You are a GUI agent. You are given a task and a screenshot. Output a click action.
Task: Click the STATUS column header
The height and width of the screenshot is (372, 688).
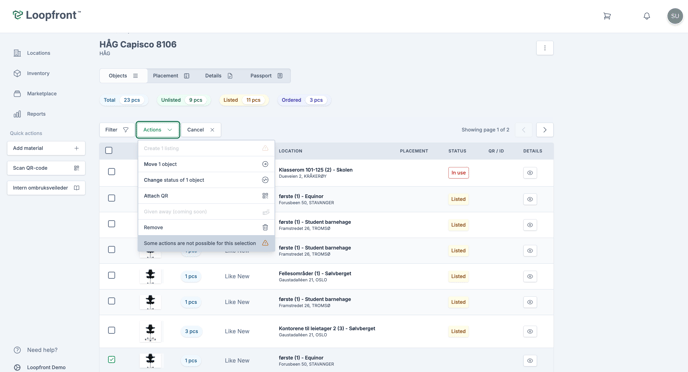tap(457, 151)
